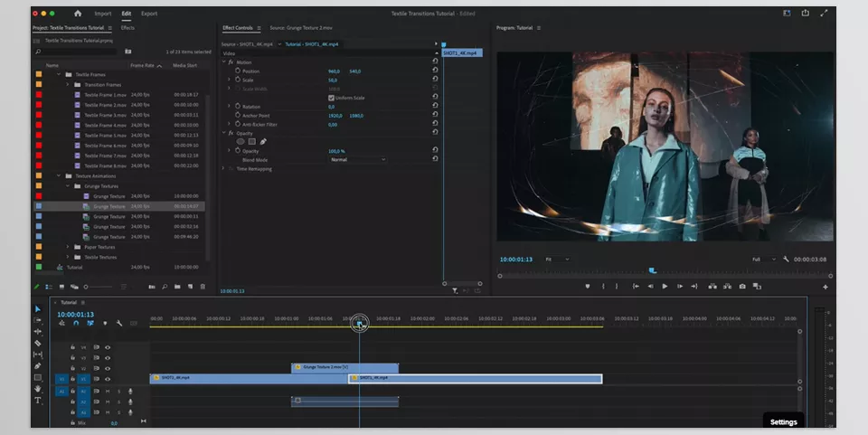Toggle Snap in timeline (magnet icon)

[x=76, y=323]
